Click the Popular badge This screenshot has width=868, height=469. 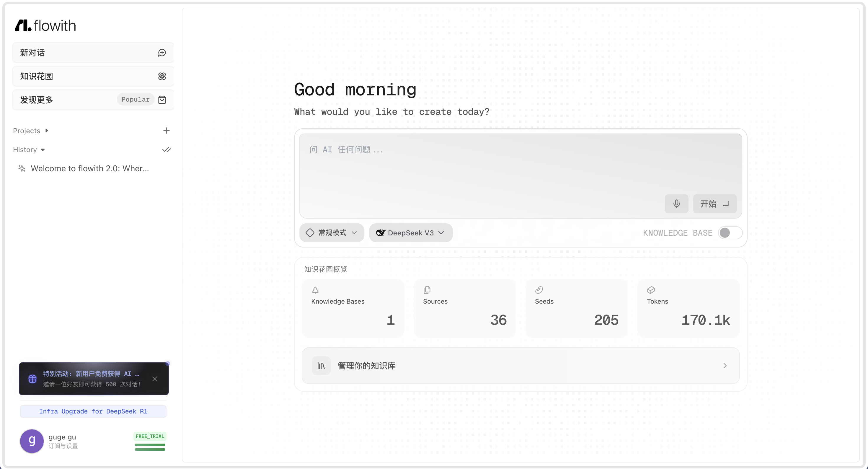pos(136,100)
